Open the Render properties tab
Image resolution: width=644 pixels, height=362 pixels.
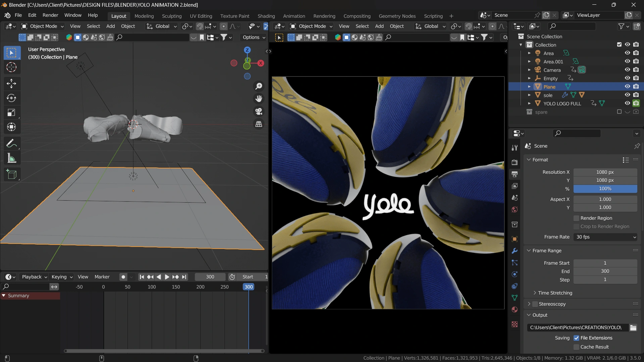click(514, 162)
